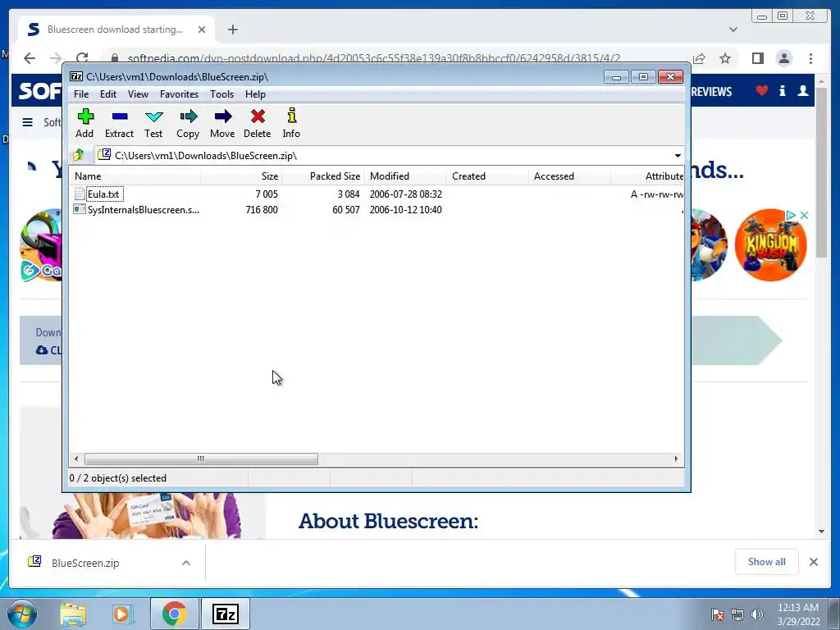Image resolution: width=840 pixels, height=630 pixels.
Task: Open the Action Center flag icon
Action: (x=717, y=614)
